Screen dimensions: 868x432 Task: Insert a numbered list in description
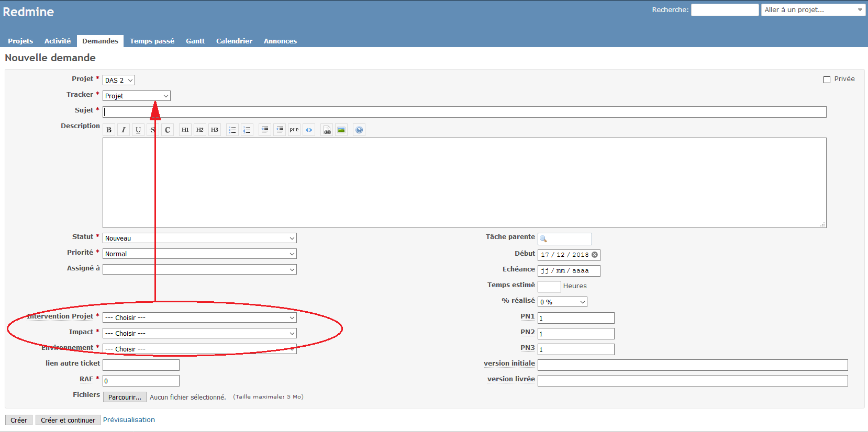click(247, 130)
